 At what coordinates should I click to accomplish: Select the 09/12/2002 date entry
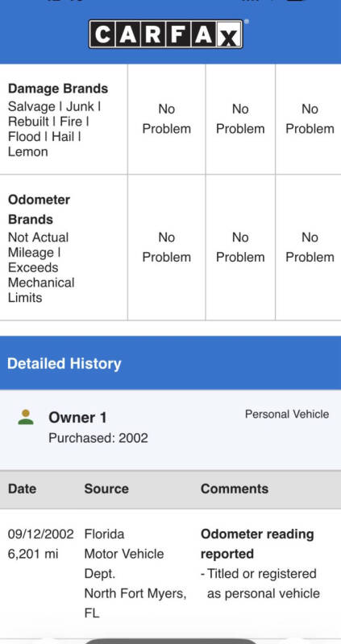[x=41, y=535]
